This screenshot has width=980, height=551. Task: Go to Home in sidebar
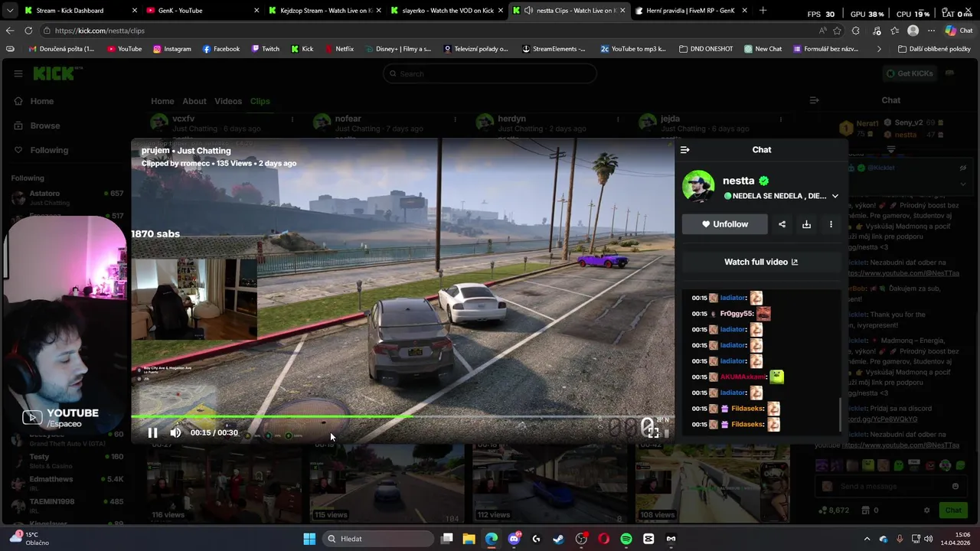pyautogui.click(x=41, y=101)
